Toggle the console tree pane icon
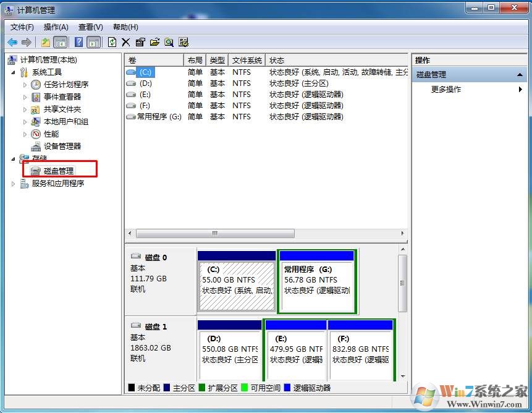This screenshot has height=413, width=532. click(61, 43)
